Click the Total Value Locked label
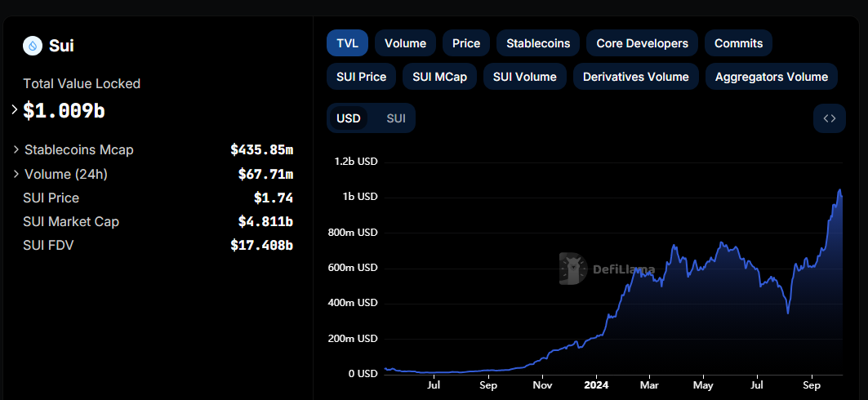This screenshot has height=400, width=868. [x=82, y=83]
